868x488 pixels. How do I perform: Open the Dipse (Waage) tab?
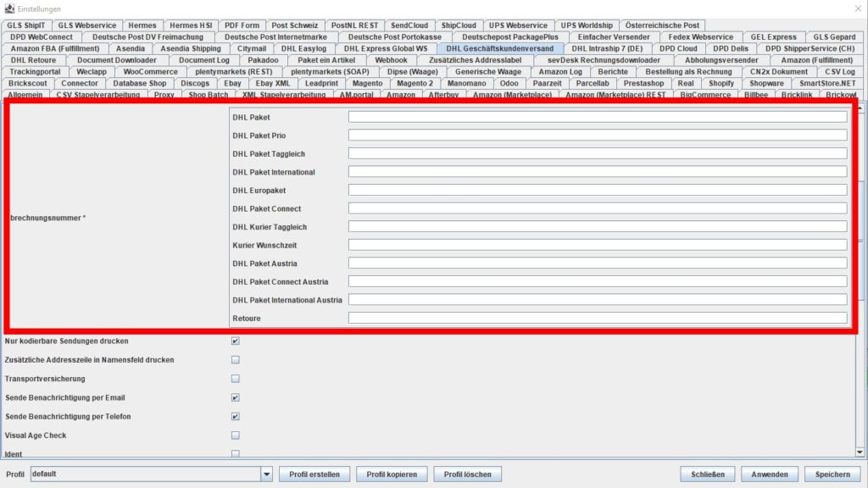click(x=413, y=72)
